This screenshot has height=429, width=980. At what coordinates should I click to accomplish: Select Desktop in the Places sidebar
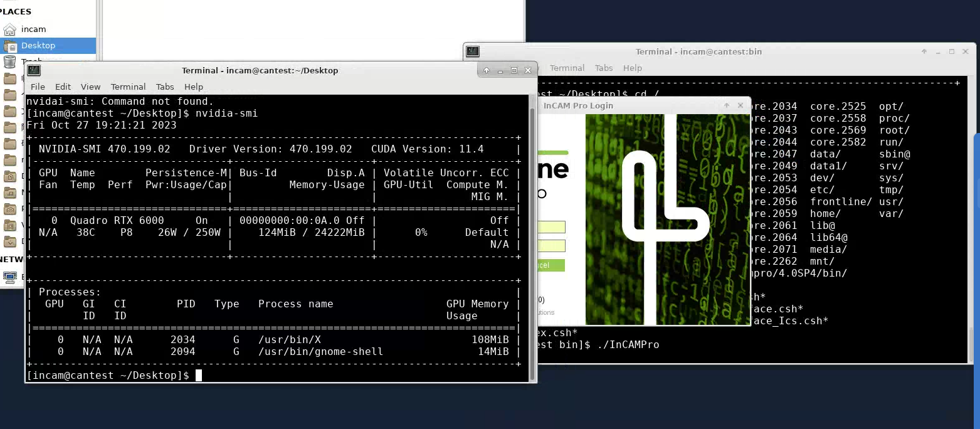coord(48,45)
